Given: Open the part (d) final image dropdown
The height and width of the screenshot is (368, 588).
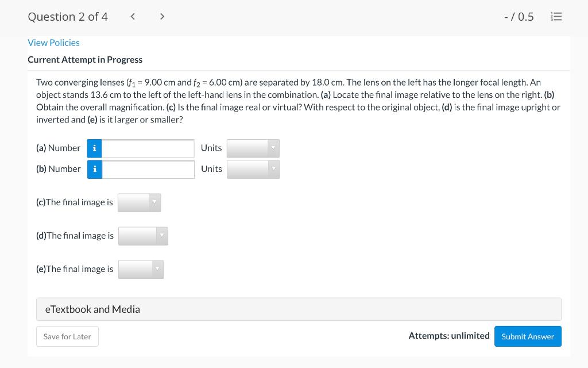Looking at the screenshot, I should coord(143,236).
